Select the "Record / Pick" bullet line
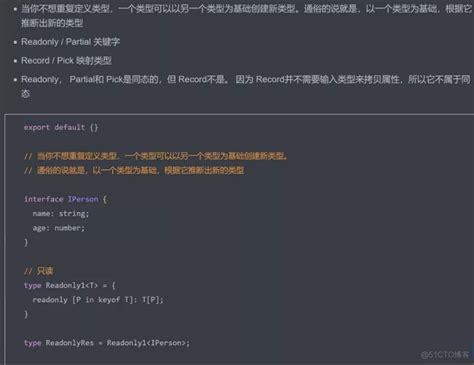Screen dimensions: 474x365 click(x=66, y=61)
